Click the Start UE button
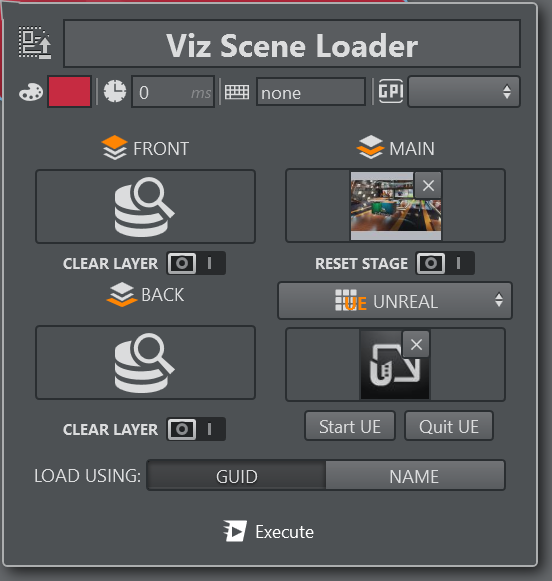Viewport: 552px width, 581px height. point(350,426)
